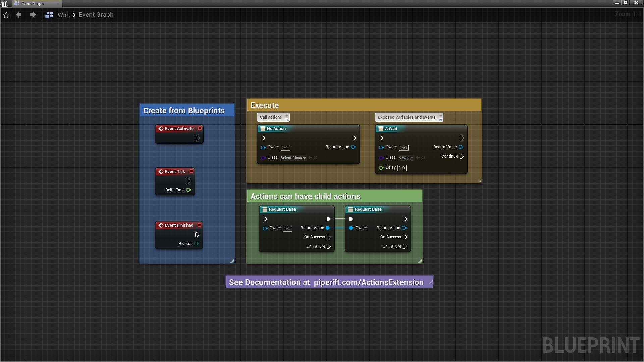
Task: Click the Wait breadcrumb link
Action: (64, 15)
